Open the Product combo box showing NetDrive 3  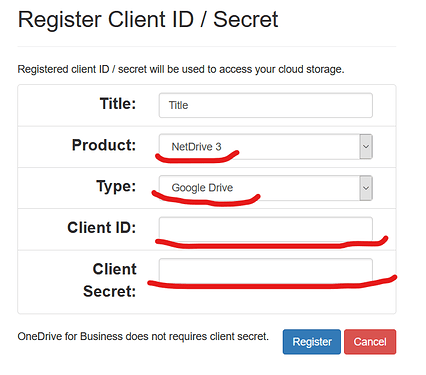pyautogui.click(x=266, y=147)
